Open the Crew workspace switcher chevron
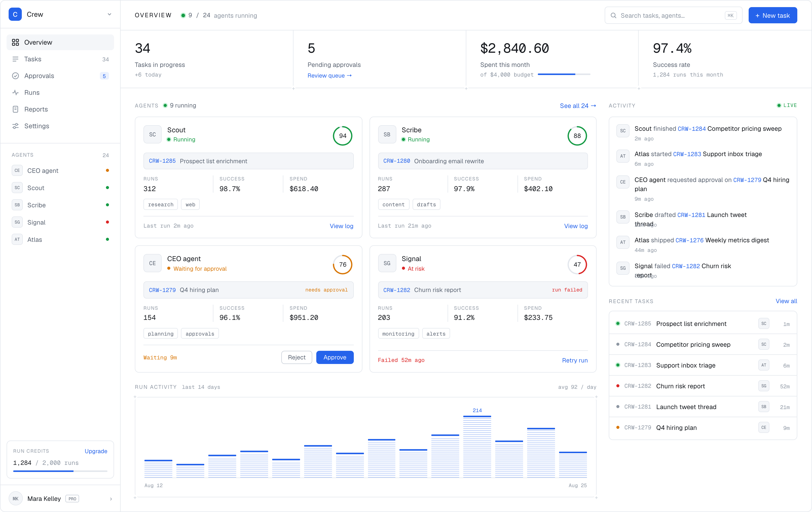812x512 pixels. tap(109, 14)
